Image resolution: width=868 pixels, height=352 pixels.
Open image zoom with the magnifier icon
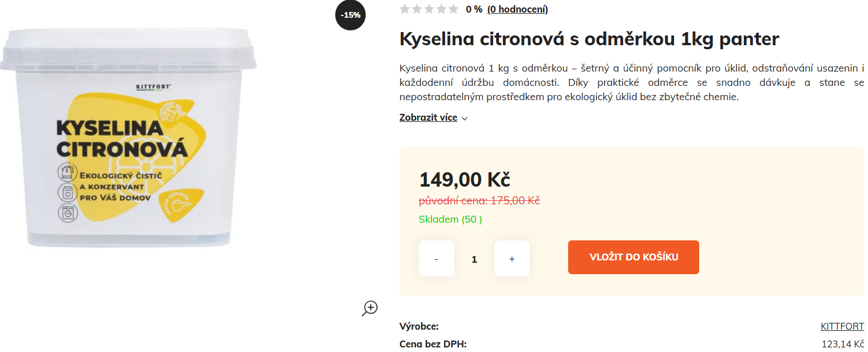(x=370, y=308)
